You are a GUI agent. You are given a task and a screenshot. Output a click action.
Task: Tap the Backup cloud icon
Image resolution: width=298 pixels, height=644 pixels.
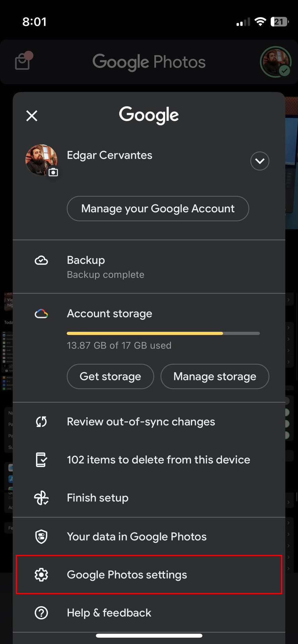point(41,260)
